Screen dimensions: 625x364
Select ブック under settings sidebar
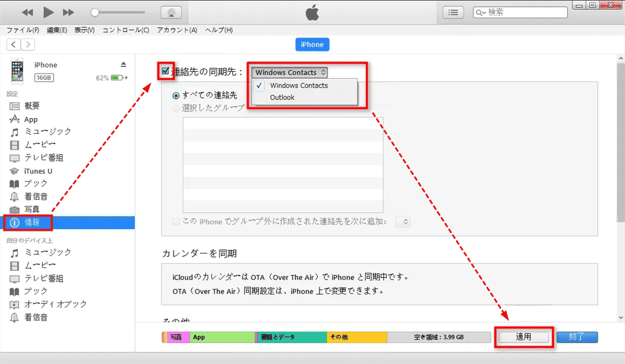pos(35,183)
